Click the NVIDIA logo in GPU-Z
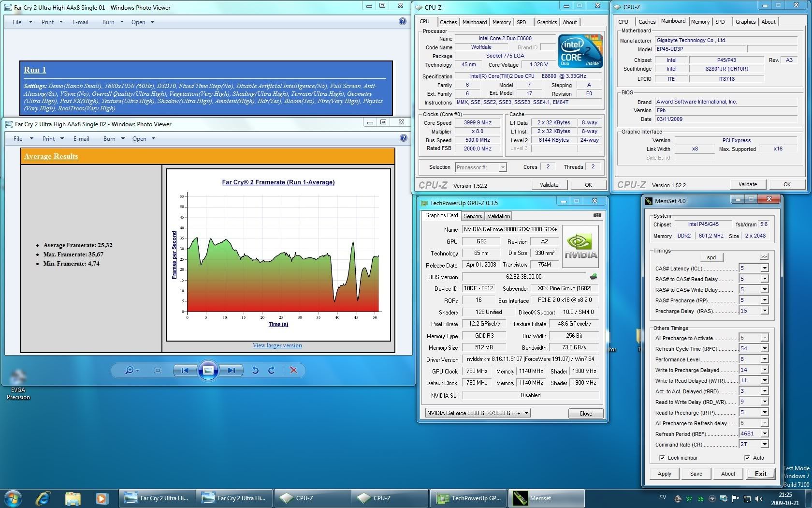This screenshot has width=812, height=508. [580, 246]
